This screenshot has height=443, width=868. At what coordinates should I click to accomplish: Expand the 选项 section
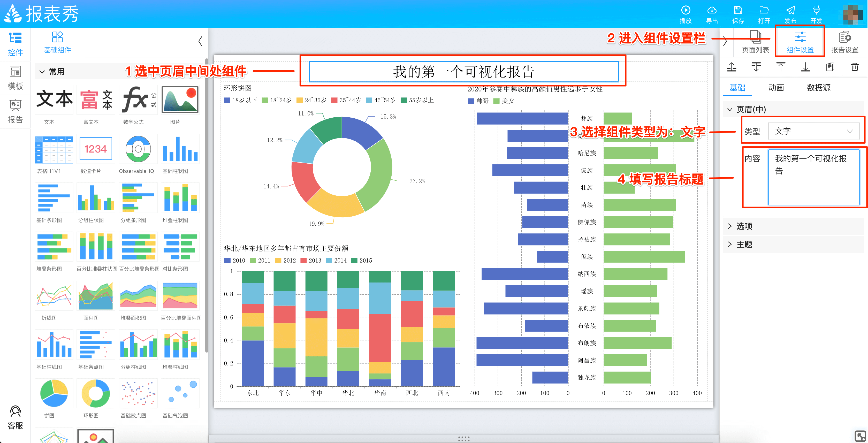730,226
